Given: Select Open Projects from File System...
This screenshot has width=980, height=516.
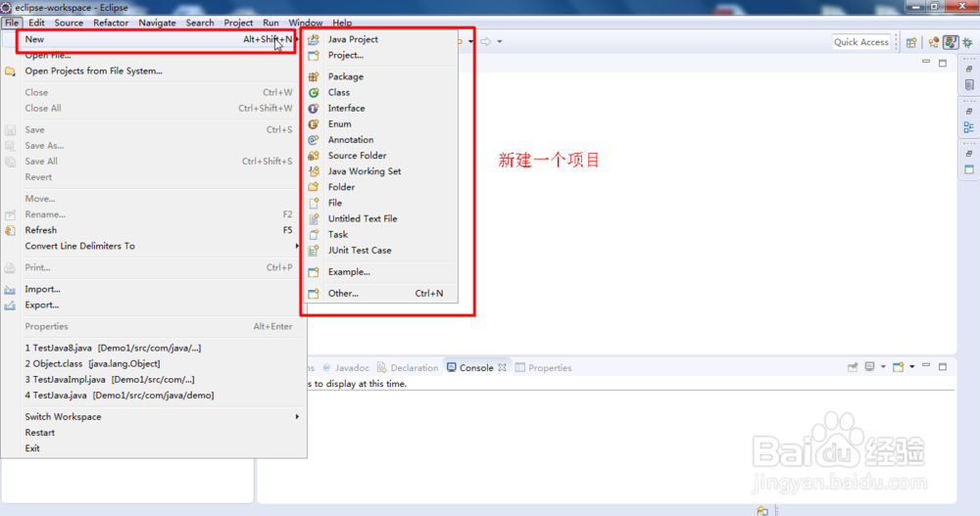Looking at the screenshot, I should coord(153,71).
